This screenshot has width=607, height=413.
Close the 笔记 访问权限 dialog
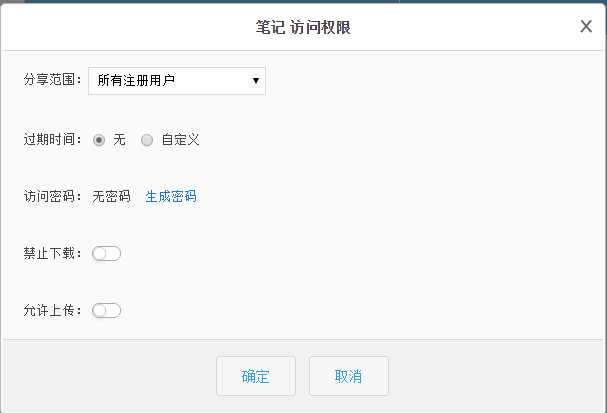click(x=586, y=27)
